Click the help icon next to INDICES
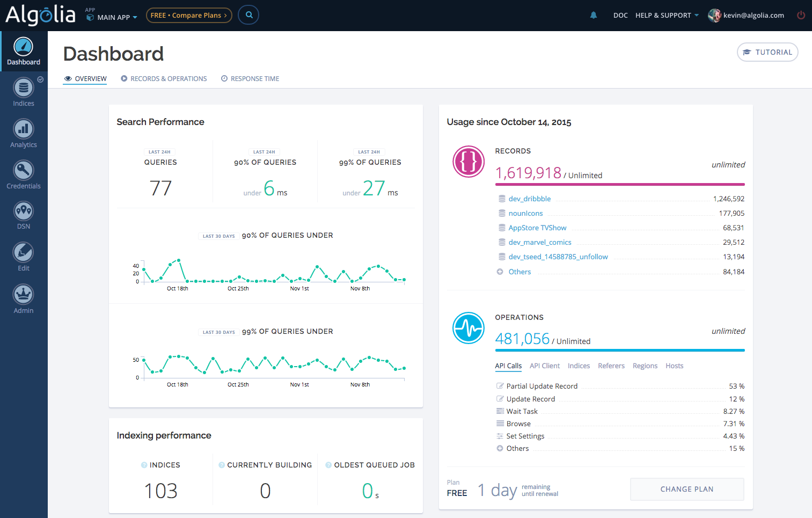812x518 pixels. pyautogui.click(x=144, y=465)
